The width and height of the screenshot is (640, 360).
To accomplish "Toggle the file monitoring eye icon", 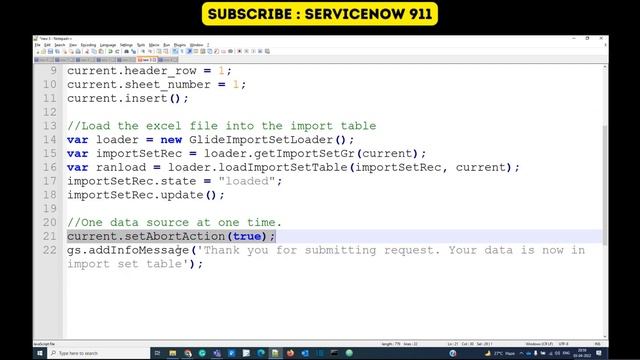I will (x=230, y=51).
